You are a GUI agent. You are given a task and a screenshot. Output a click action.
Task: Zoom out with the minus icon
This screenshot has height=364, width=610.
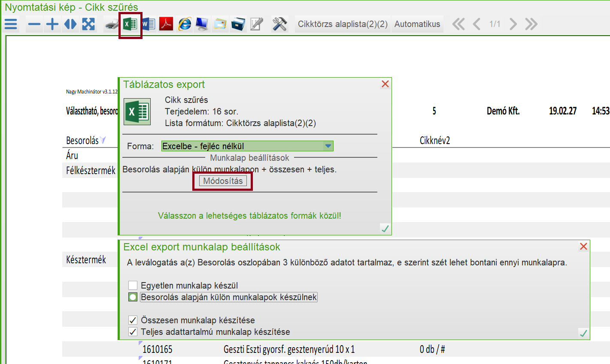[x=34, y=24]
